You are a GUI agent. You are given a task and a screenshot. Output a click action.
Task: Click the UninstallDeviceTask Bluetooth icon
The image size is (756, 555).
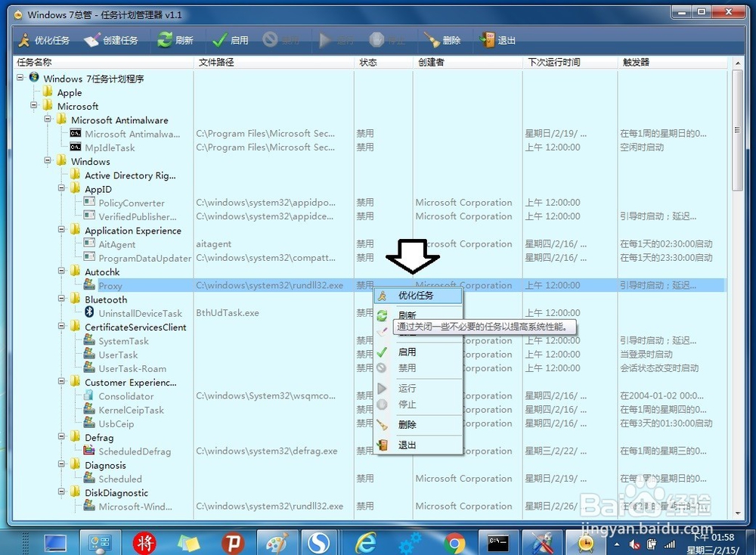[x=89, y=312]
